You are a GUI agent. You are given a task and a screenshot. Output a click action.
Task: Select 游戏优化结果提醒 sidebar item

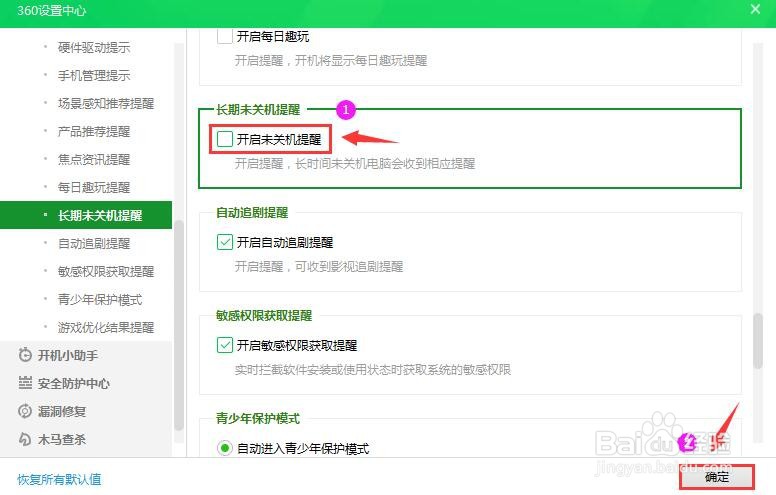106,327
